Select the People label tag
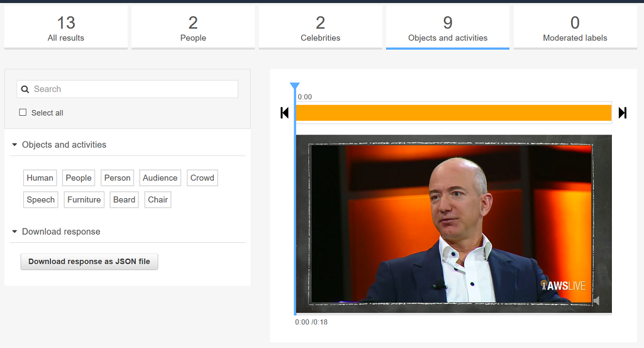This screenshot has height=348, width=644. tap(79, 178)
